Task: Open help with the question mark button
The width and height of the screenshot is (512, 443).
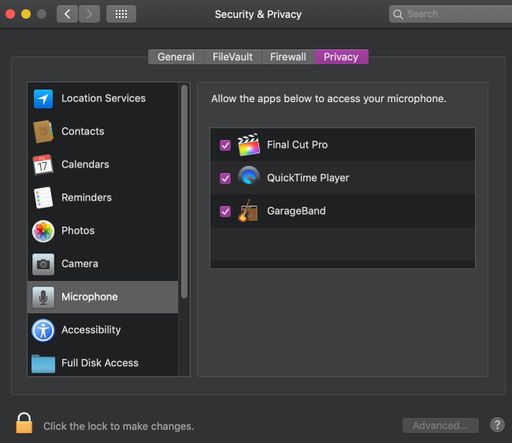Action: click(x=497, y=425)
